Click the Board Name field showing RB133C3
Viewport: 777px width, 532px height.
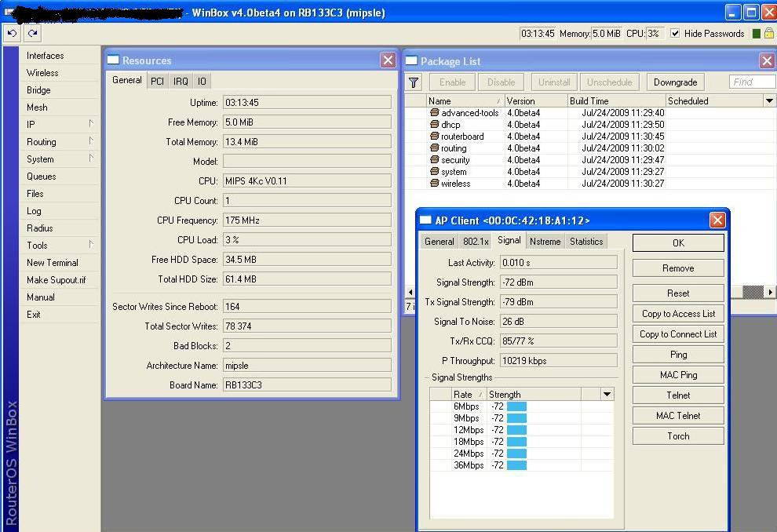[307, 385]
